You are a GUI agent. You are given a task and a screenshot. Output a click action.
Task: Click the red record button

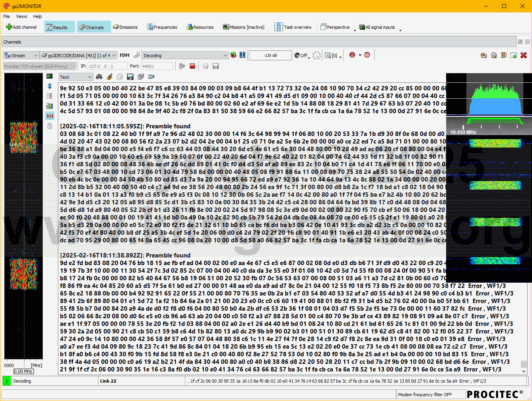352,55
